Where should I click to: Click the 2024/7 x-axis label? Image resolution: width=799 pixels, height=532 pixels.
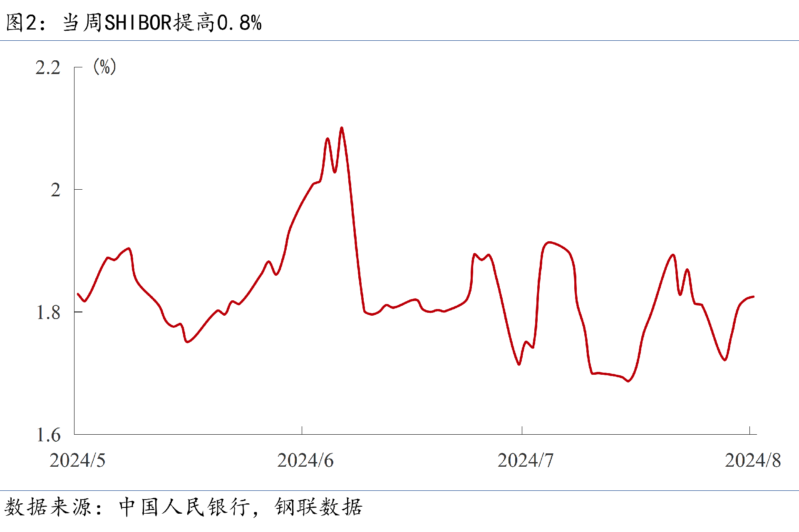[x=526, y=460]
